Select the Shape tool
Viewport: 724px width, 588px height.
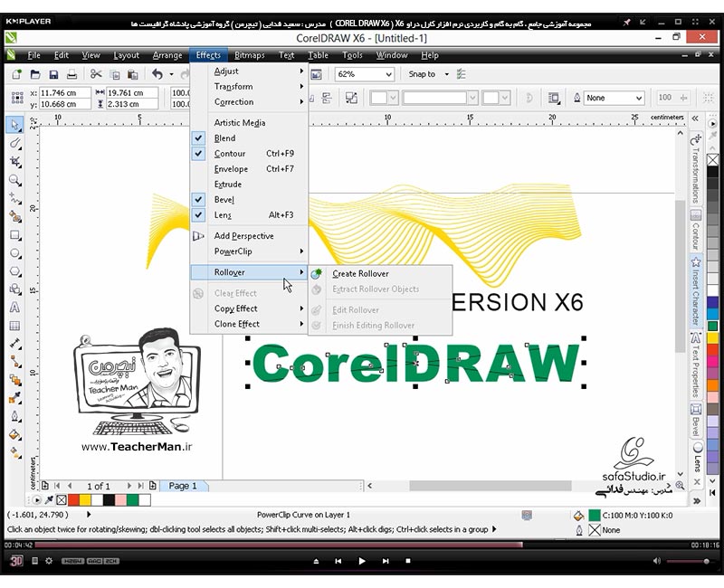[15, 144]
